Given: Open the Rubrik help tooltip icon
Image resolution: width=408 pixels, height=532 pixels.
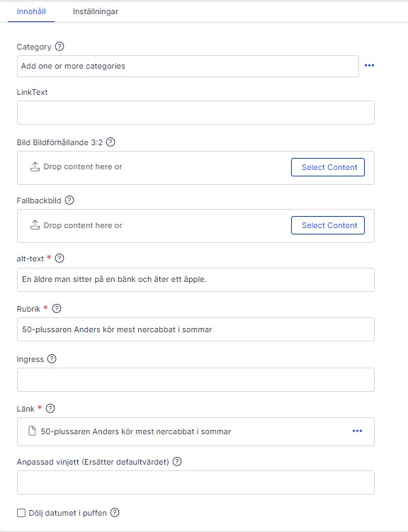Looking at the screenshot, I should [x=57, y=308].
